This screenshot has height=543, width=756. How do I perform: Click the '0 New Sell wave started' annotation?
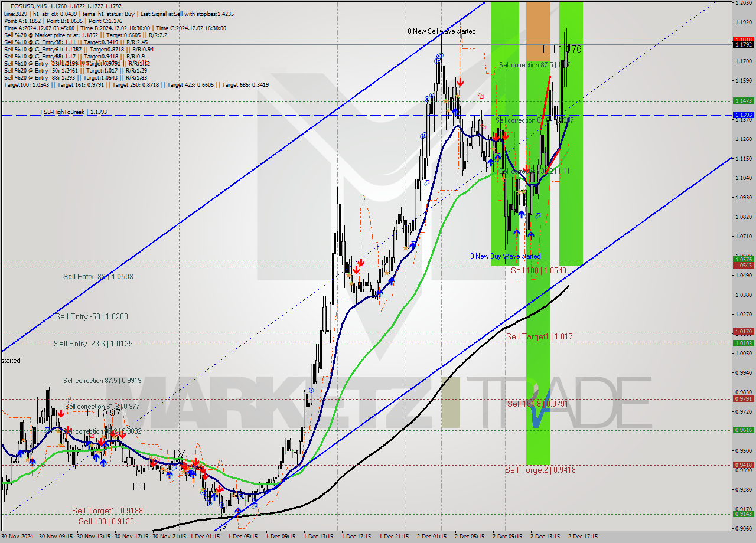point(441,31)
